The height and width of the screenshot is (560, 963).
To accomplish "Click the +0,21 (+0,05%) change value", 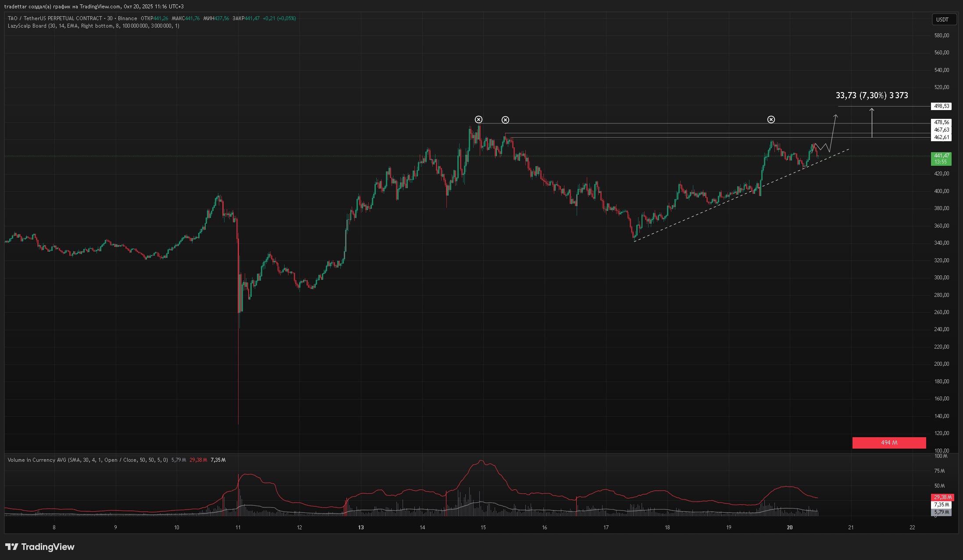I will point(279,18).
